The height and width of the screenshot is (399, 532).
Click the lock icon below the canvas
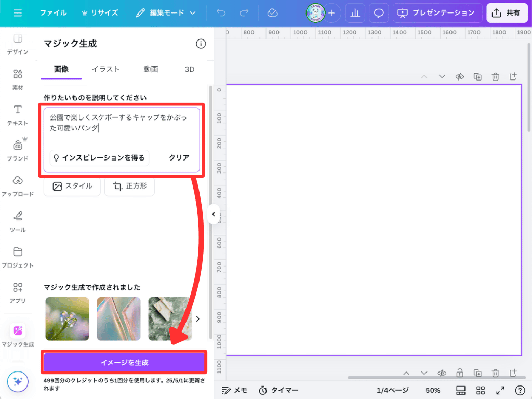(459, 373)
